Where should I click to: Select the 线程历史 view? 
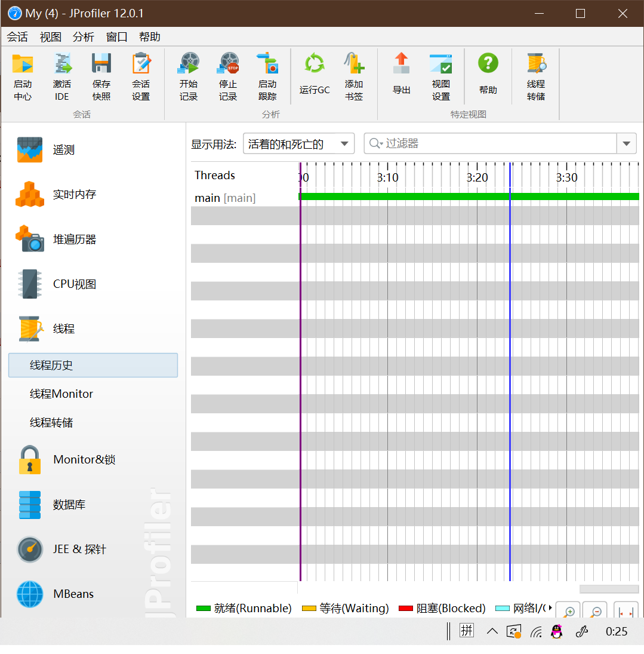click(93, 366)
